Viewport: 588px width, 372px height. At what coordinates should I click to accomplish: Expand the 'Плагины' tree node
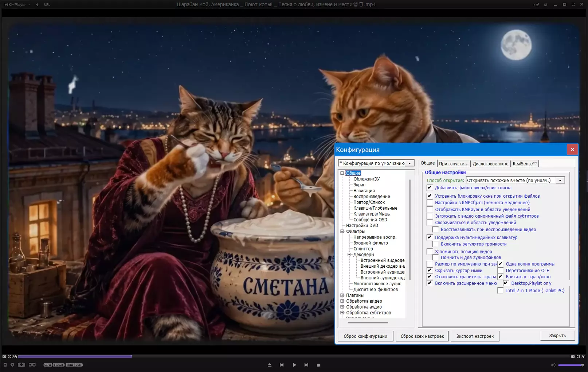click(x=342, y=295)
